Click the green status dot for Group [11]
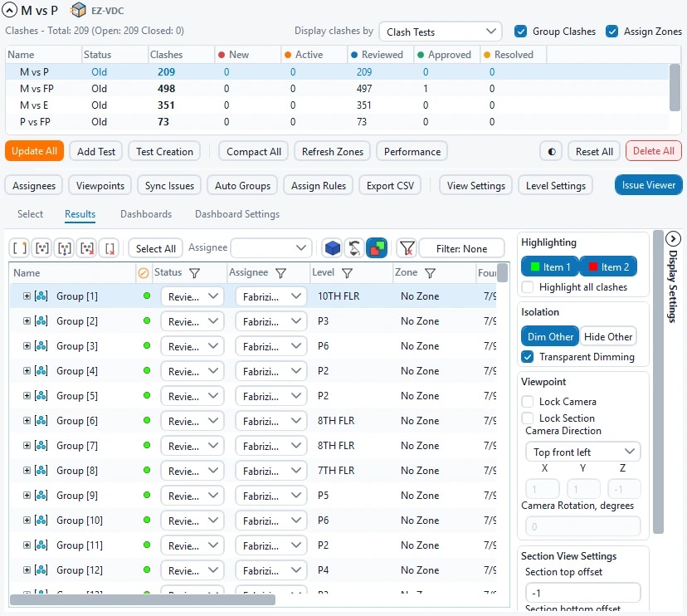 tap(147, 545)
